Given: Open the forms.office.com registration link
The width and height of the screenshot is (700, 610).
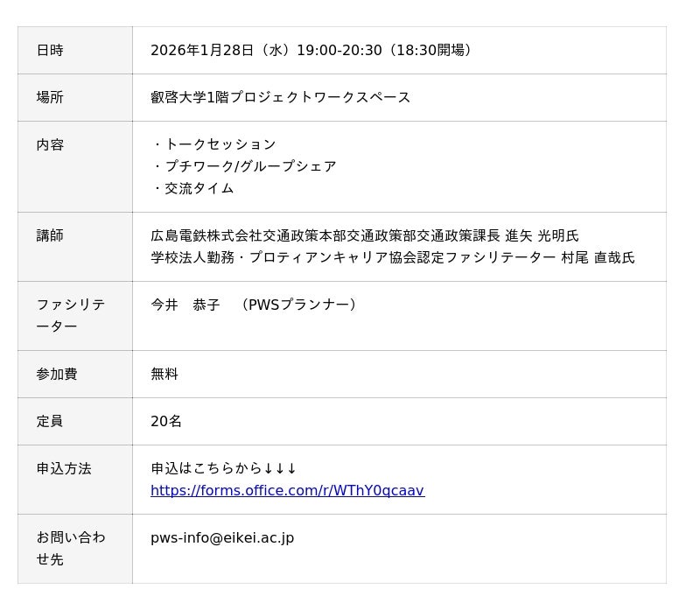Looking at the screenshot, I should click(287, 491).
